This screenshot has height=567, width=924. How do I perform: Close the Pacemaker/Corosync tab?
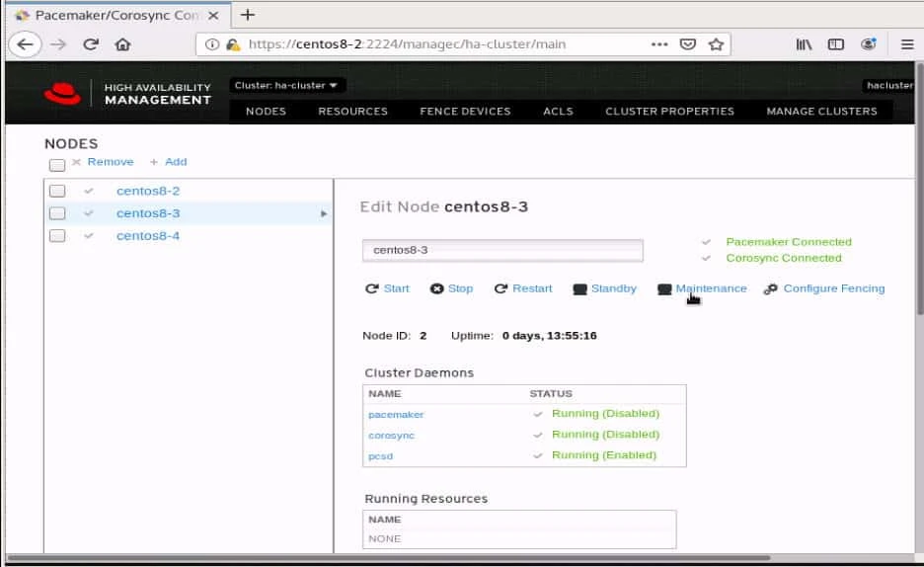tap(213, 16)
